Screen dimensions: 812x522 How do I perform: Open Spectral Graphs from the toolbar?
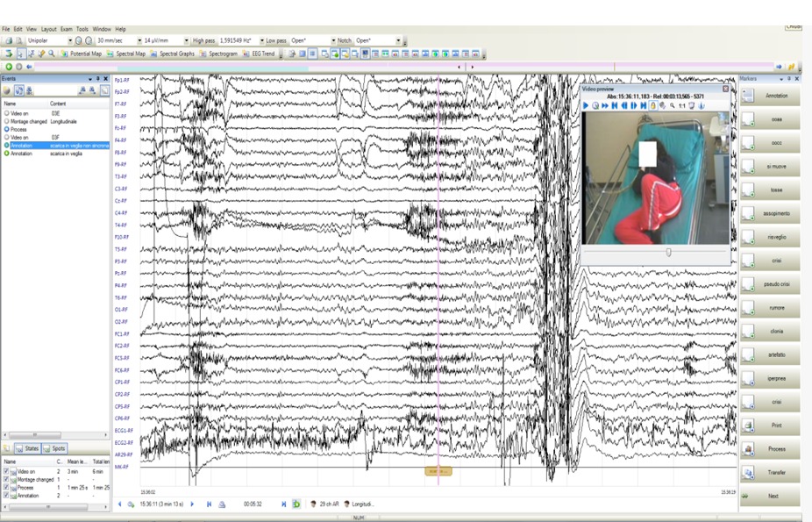[x=174, y=54]
